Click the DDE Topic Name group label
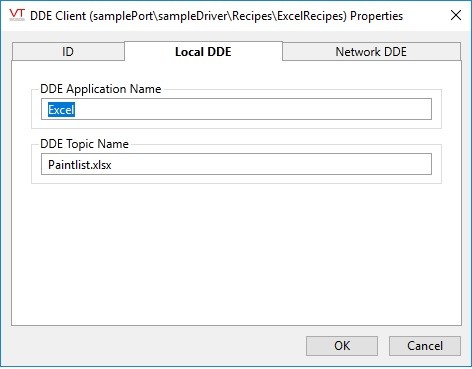 click(84, 144)
